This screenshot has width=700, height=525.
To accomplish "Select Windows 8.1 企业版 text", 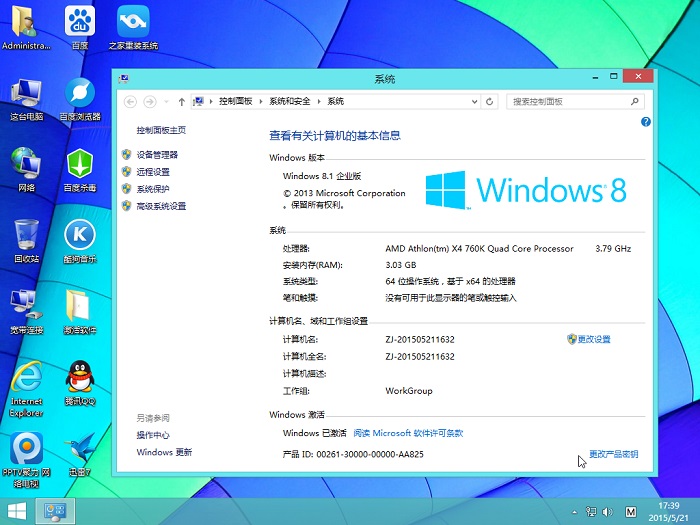I will (x=321, y=176).
